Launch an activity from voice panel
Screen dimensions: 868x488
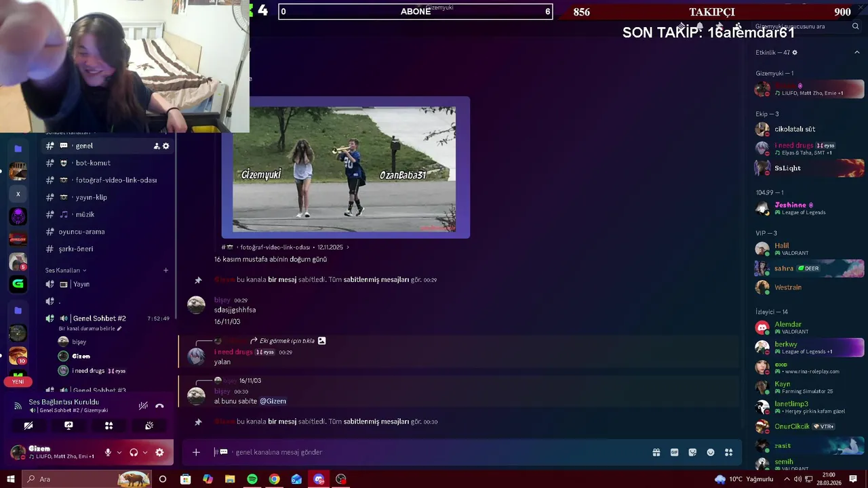click(108, 426)
